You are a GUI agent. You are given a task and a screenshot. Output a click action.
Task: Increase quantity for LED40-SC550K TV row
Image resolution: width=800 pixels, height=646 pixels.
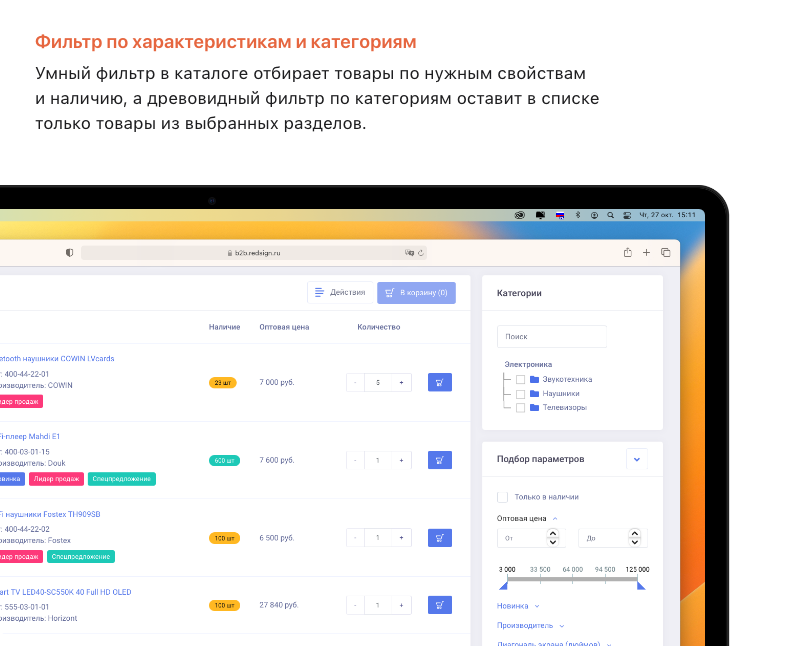point(402,605)
